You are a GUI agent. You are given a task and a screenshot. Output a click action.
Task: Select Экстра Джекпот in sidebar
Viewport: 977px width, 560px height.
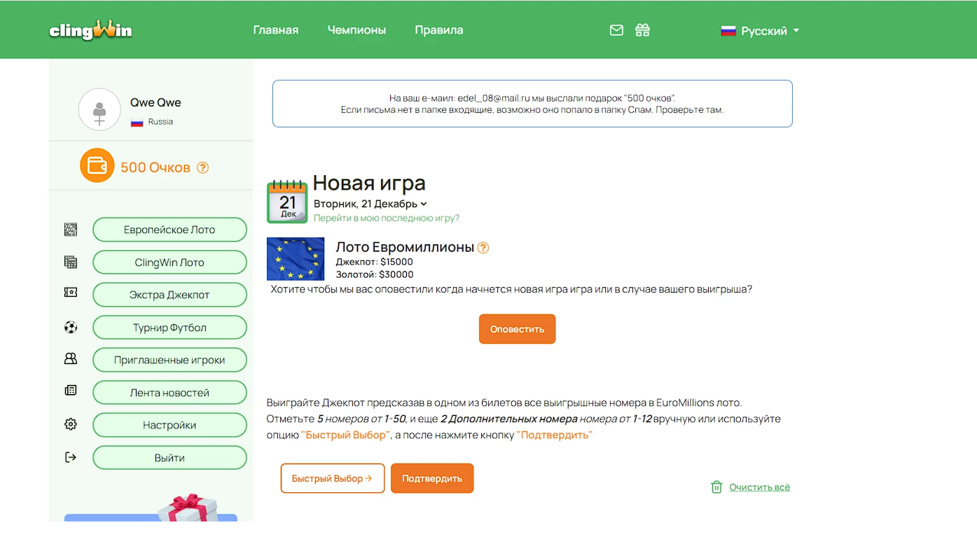169,295
